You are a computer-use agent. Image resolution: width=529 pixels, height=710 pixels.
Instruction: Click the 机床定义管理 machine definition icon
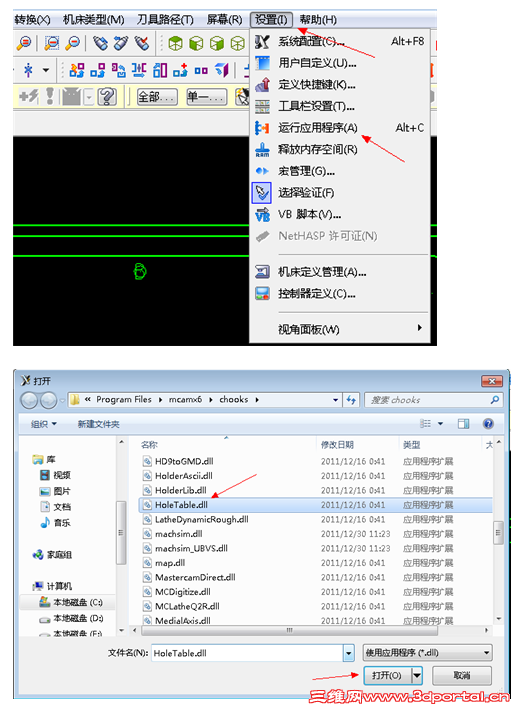point(262,272)
